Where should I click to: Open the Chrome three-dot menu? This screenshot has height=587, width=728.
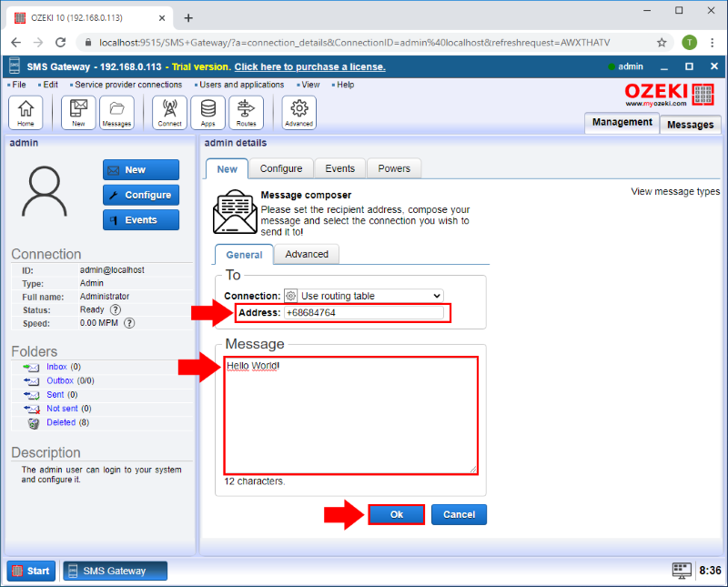click(x=712, y=43)
